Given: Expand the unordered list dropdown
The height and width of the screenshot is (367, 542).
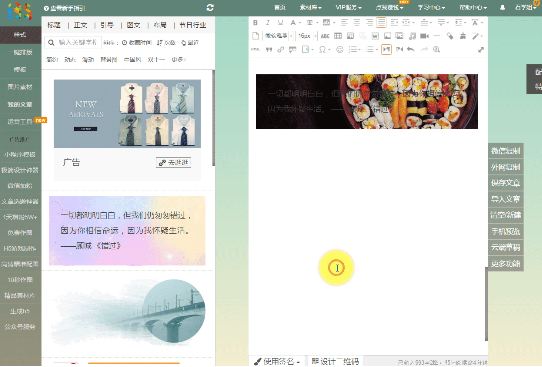Looking at the screenshot, I should 377,50.
